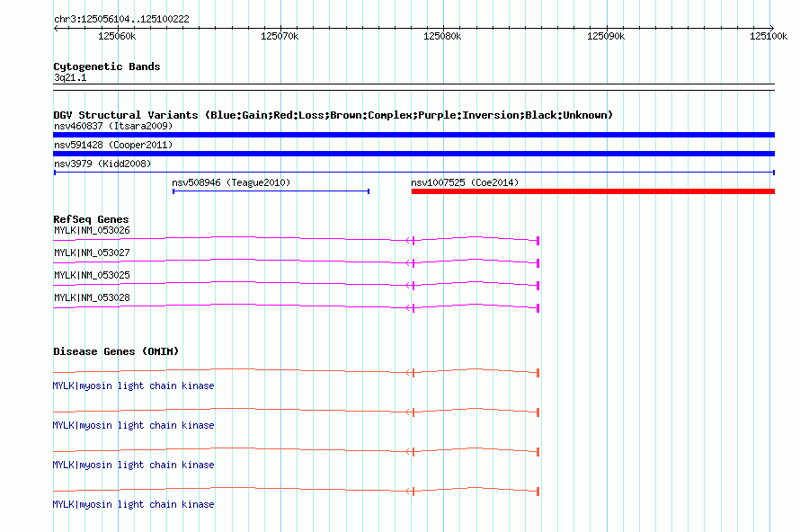Click the 125090k ruler tick label
800x532 pixels.
click(606, 36)
